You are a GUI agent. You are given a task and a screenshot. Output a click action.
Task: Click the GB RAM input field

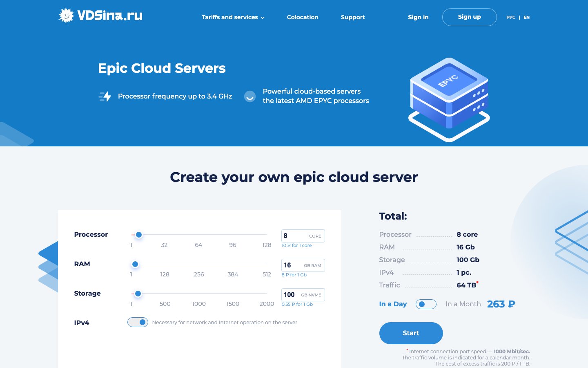tap(303, 265)
